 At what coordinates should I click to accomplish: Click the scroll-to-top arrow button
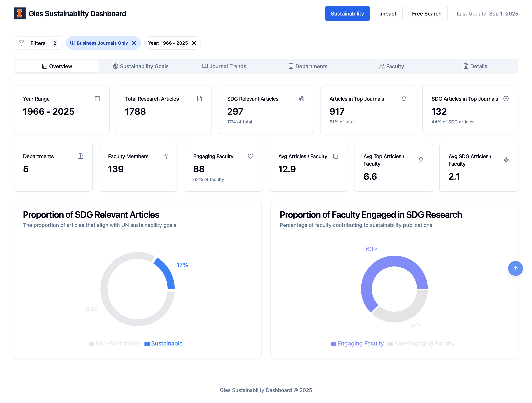(x=515, y=268)
